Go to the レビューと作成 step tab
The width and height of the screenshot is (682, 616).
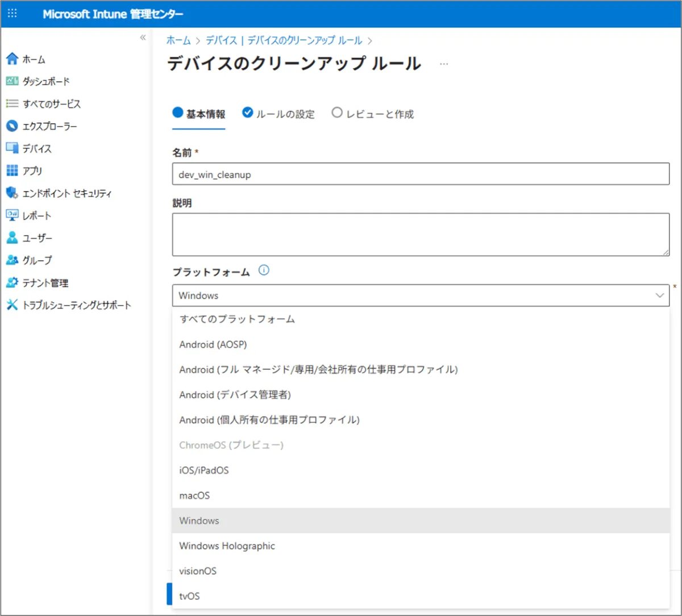pos(373,114)
